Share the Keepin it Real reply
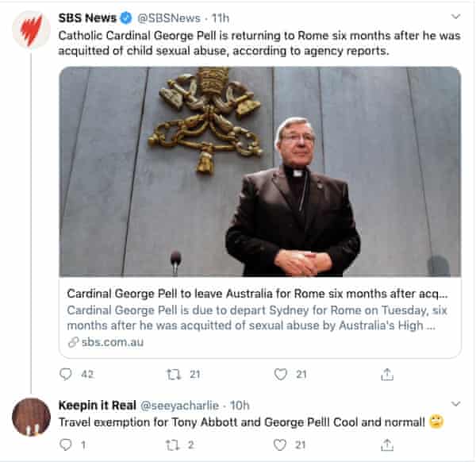Screen dimensions: 476x462 click(387, 445)
